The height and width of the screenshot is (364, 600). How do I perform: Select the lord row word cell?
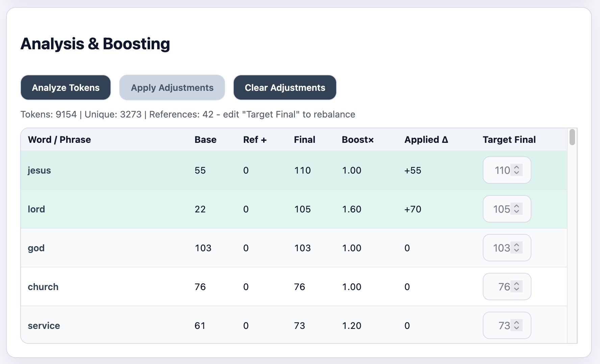click(36, 209)
